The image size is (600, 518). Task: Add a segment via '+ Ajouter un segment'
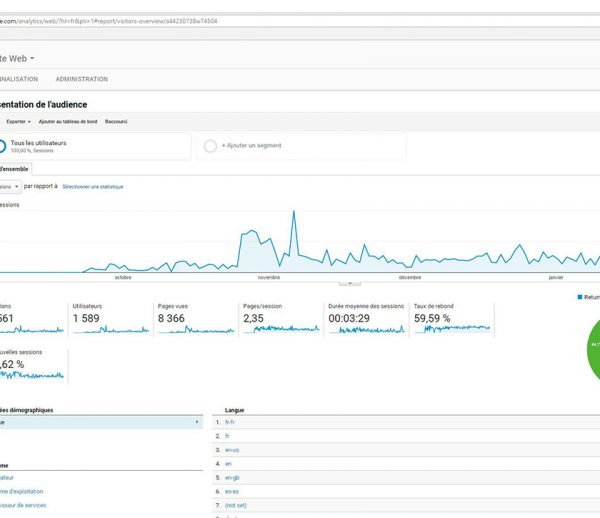[x=251, y=146]
